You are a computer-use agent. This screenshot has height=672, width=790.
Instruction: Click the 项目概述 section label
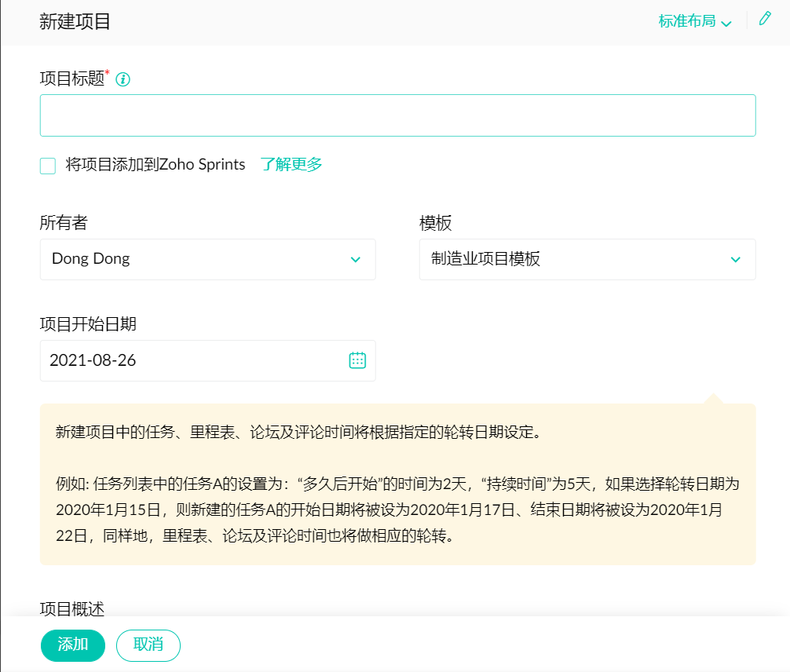[72, 608]
